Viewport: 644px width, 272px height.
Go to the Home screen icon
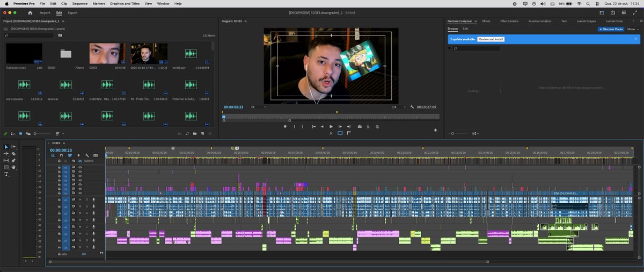pyautogui.click(x=30, y=12)
